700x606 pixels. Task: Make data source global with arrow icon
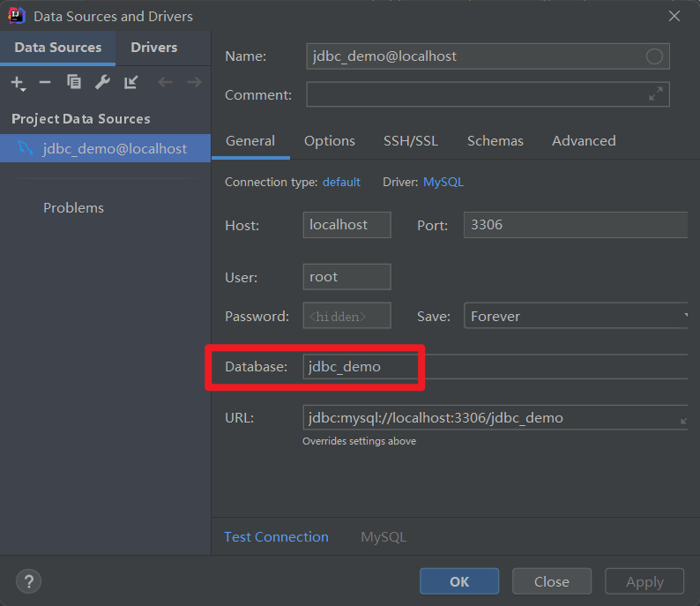point(130,82)
